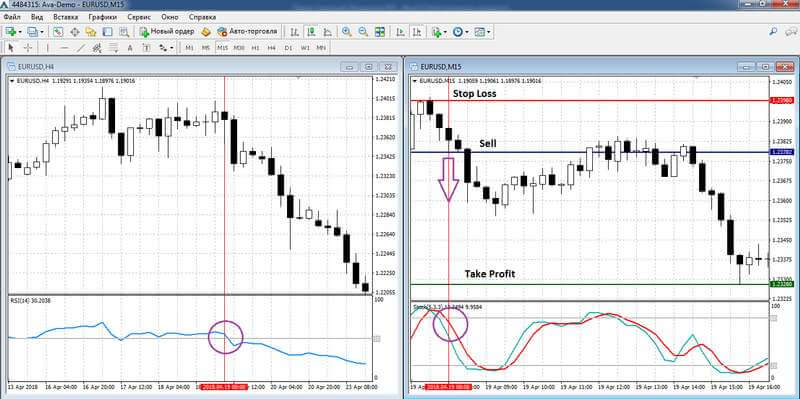Image resolution: width=800 pixels, height=399 pixels.
Task: Click the profiles icon
Action: 33,32
